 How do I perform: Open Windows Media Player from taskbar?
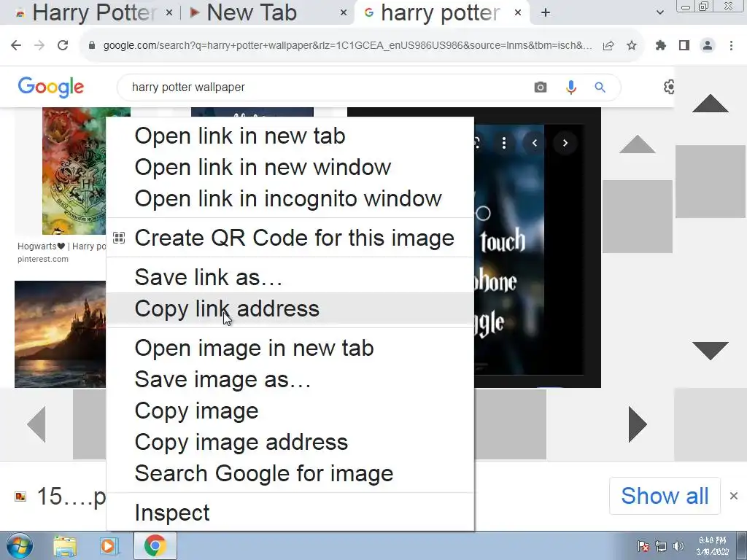pos(108,546)
